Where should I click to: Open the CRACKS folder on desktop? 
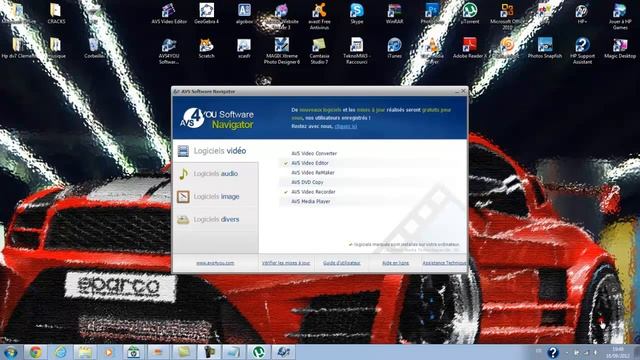click(56, 13)
